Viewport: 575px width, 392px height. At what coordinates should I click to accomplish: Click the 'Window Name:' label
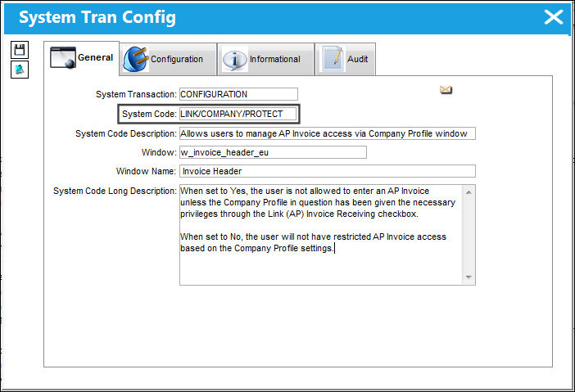[146, 171]
